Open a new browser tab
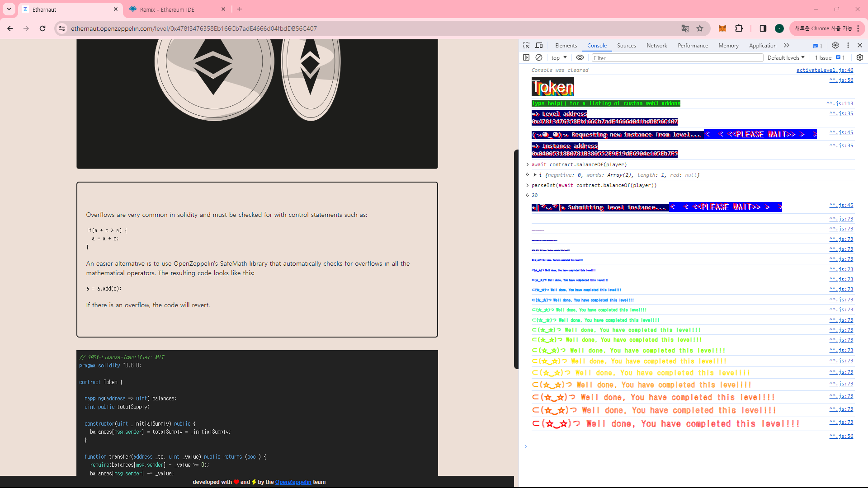868x488 pixels. click(240, 9)
